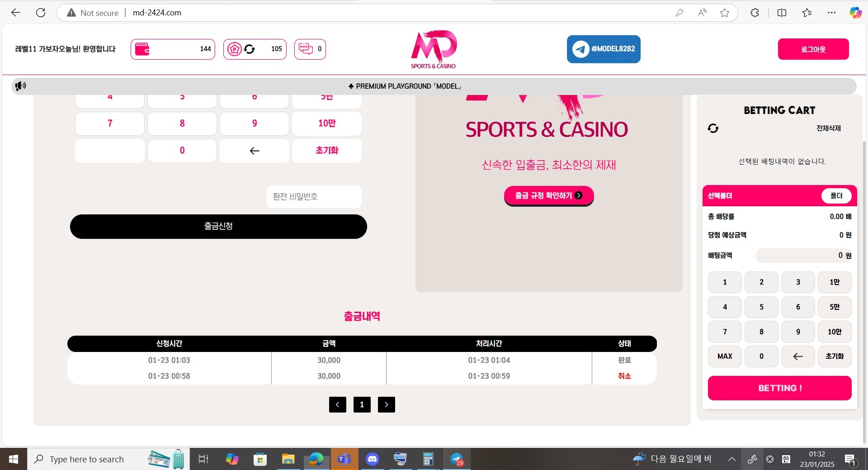Click the betting cart keypad 8
Screen dimensions: 868x470
point(761,332)
